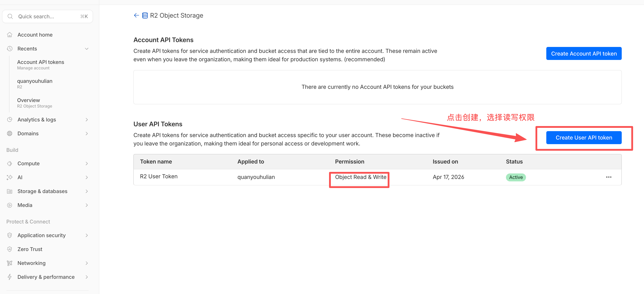Click the quanyouhulian applied-to cell

pos(256,177)
